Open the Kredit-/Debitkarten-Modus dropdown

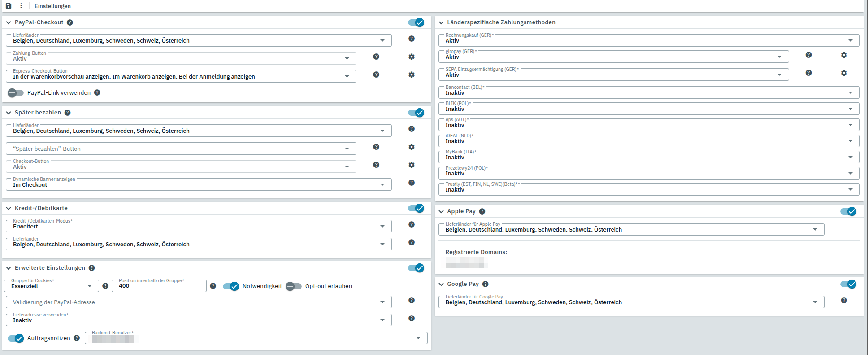(x=198, y=227)
